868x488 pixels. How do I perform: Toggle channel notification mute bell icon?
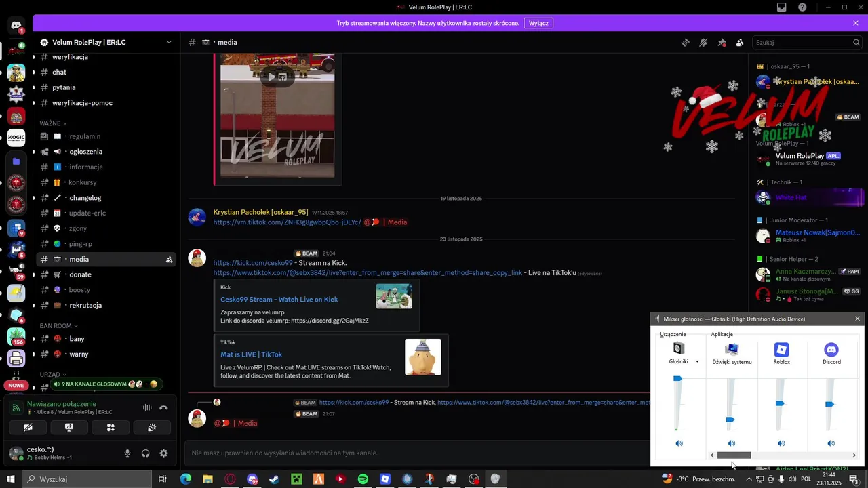[703, 42]
